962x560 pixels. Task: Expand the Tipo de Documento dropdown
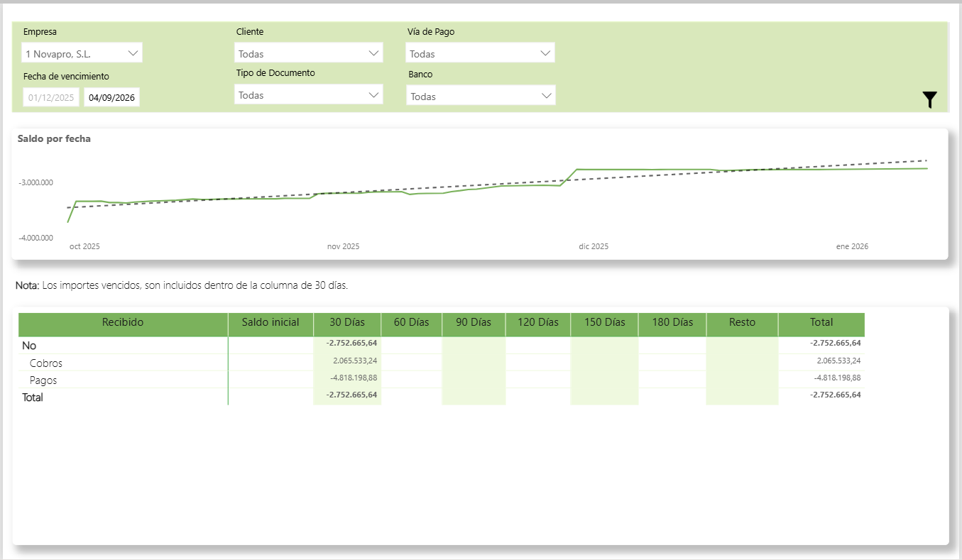[x=308, y=95]
